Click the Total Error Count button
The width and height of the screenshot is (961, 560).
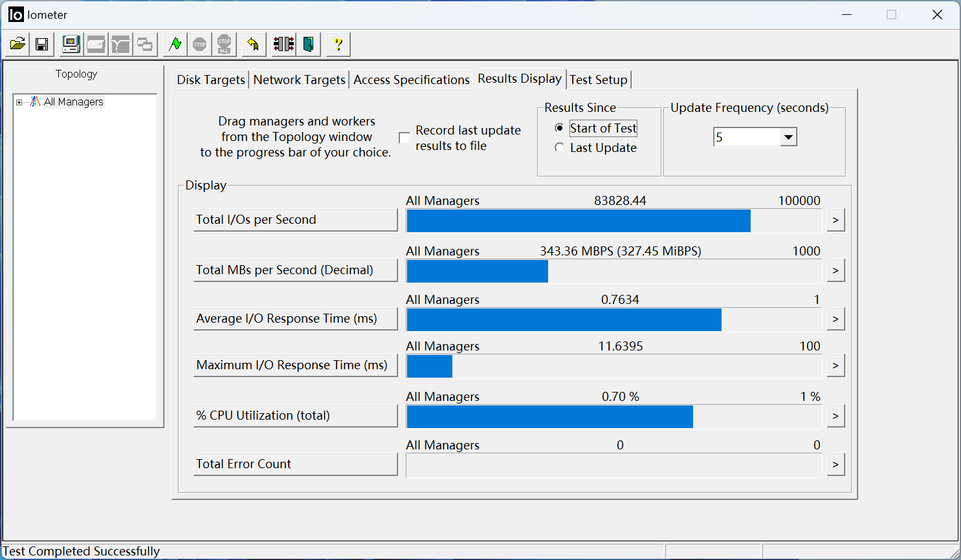295,464
